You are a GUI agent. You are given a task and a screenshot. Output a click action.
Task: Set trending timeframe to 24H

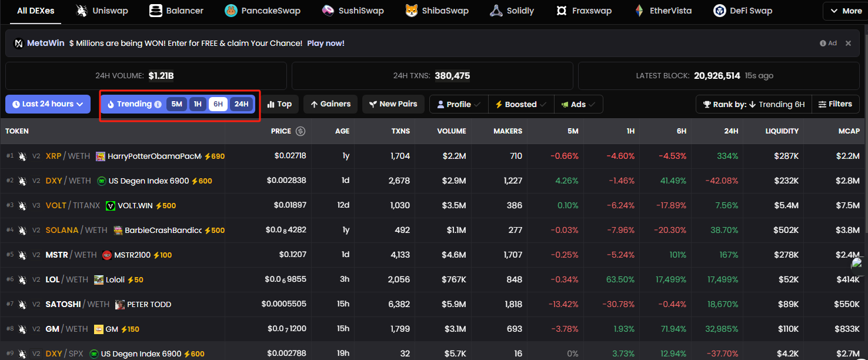(241, 104)
